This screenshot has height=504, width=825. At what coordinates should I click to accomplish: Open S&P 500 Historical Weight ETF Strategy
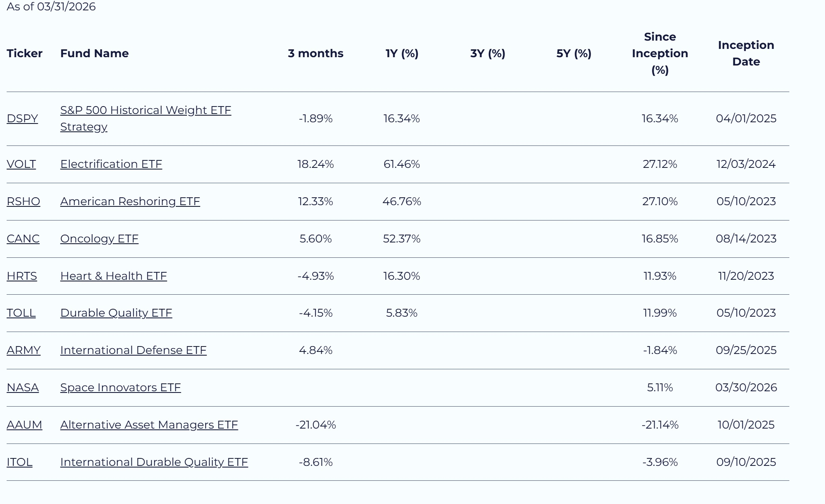point(146,119)
